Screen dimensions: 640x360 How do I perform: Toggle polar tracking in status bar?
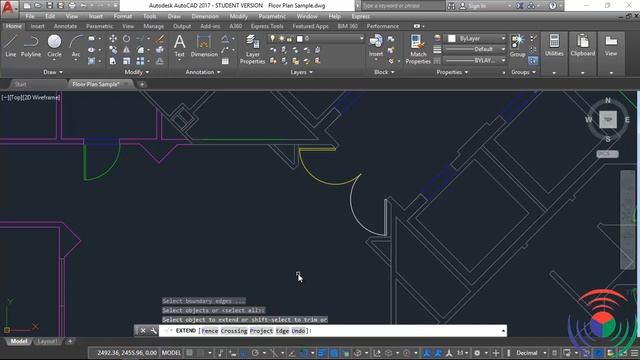pyautogui.click(x=255, y=353)
